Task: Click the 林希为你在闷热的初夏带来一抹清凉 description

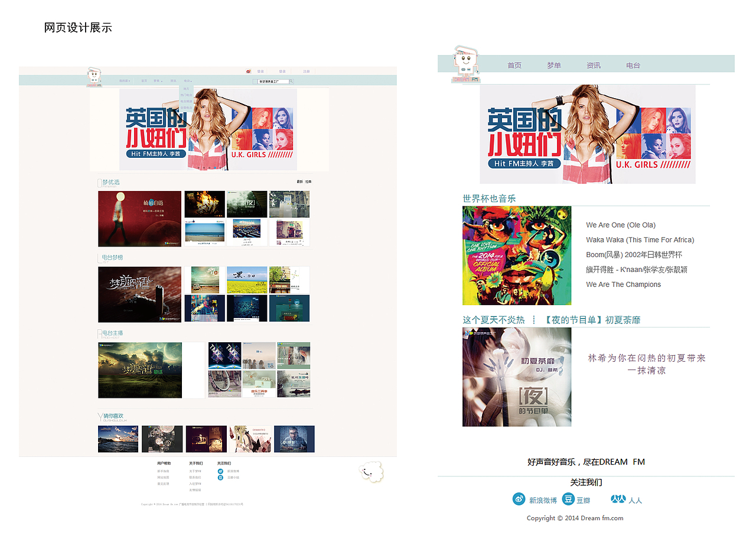Action: tap(647, 364)
